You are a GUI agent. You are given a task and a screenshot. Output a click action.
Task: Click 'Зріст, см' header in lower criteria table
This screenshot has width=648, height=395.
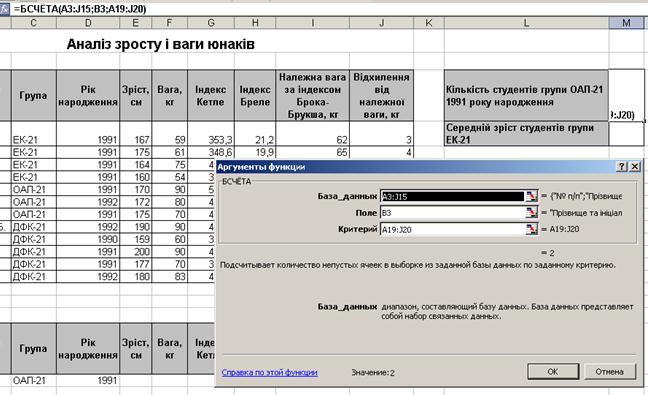(136, 349)
